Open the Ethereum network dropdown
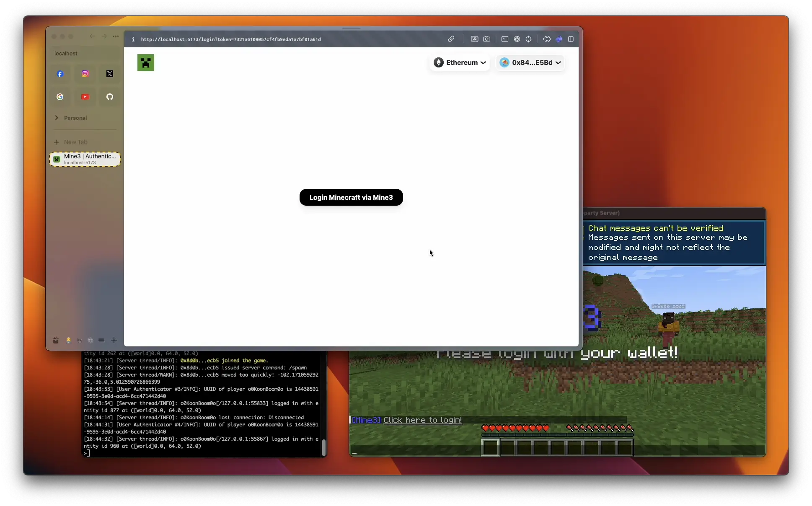This screenshot has height=506, width=812. 460,62
